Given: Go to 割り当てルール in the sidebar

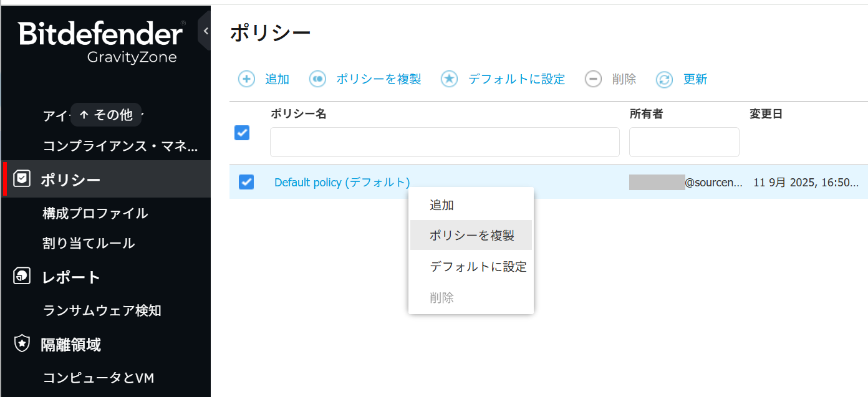Looking at the screenshot, I should click(89, 243).
